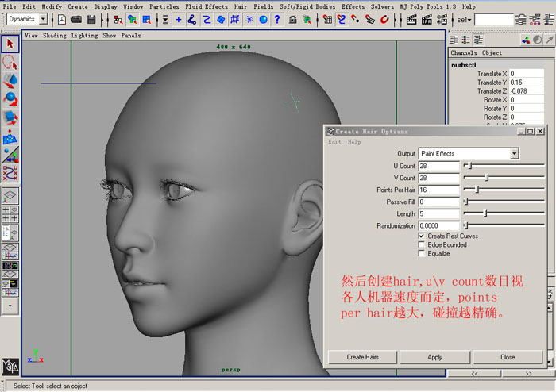Expand selection mask options arrow
Image resolution: width=556 pixels, height=392 pixels.
165,20
